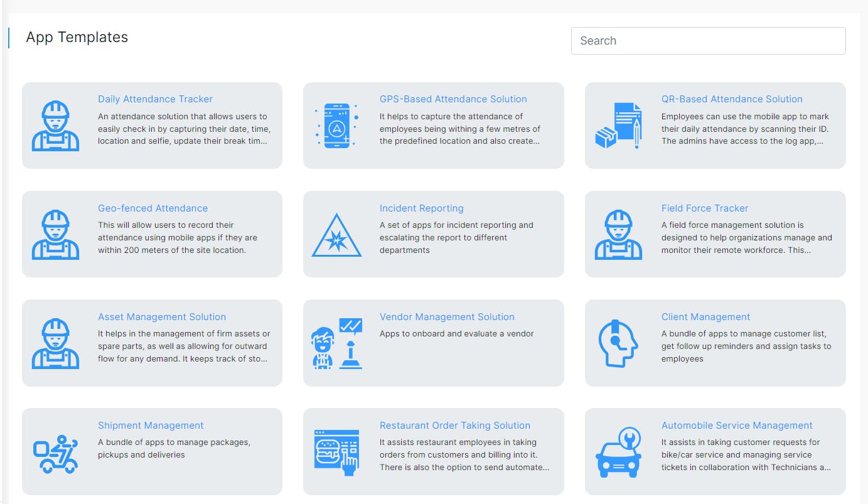
Task: Click text "It helps to capture the attendance of"
Action: click(x=451, y=116)
